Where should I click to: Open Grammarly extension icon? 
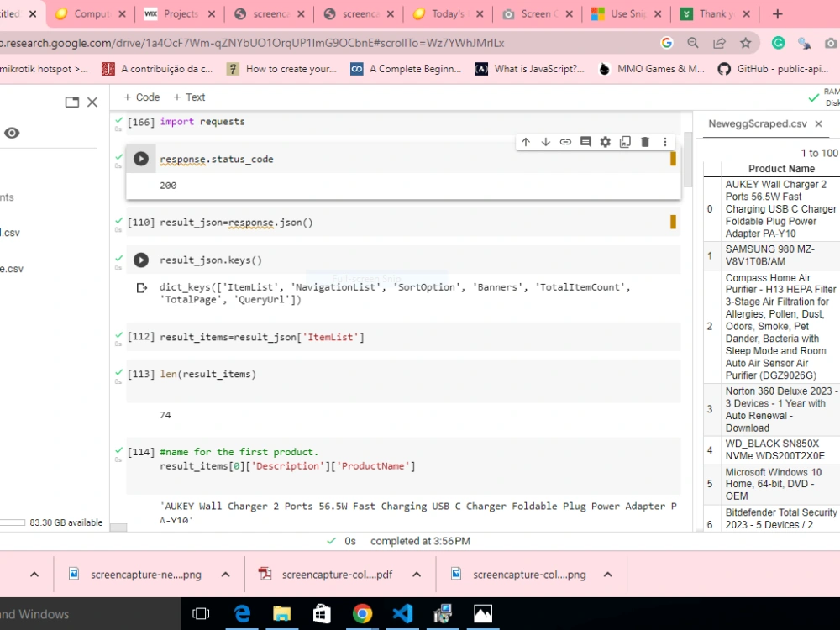tap(778, 43)
